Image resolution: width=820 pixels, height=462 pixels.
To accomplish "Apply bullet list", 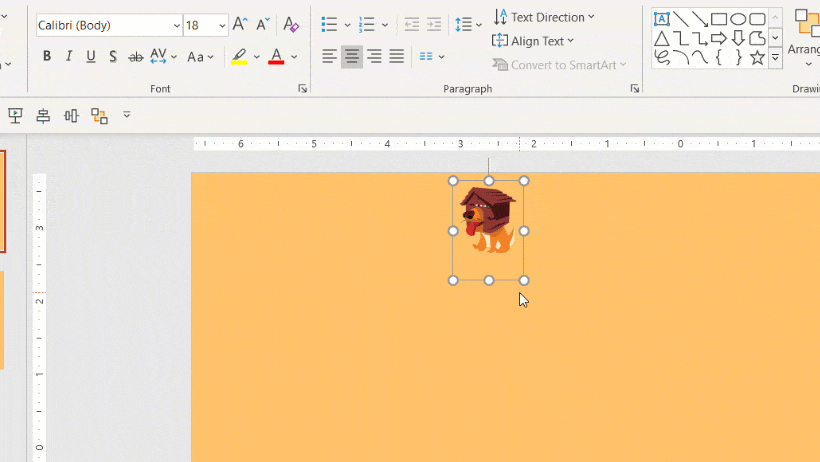I will point(329,24).
